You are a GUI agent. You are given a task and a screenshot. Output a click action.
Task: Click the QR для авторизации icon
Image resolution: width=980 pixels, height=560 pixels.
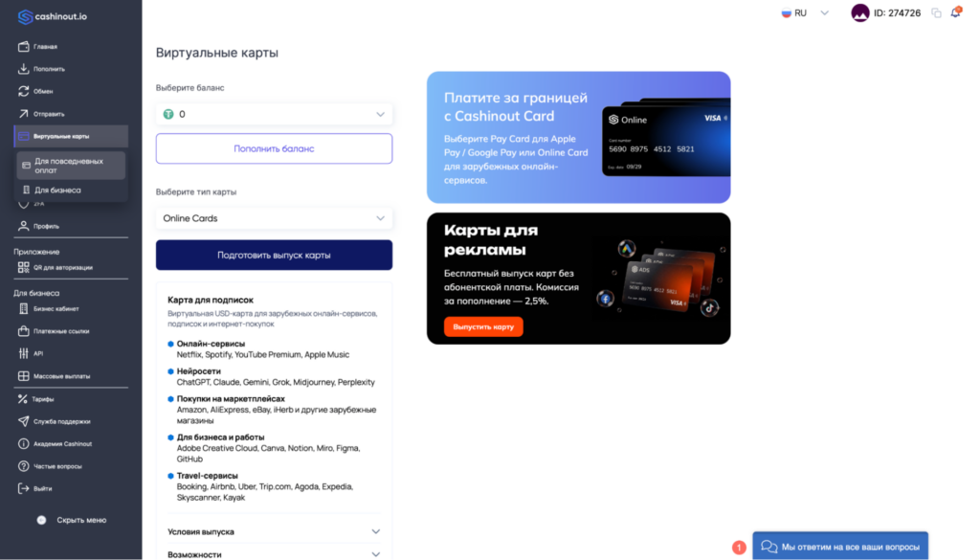pyautogui.click(x=24, y=267)
